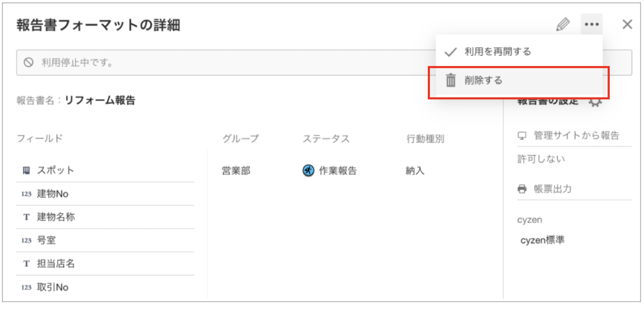Screen dimensions: 644x314
Task: Click the printer icon beside 帳票出力
Action: point(522,189)
